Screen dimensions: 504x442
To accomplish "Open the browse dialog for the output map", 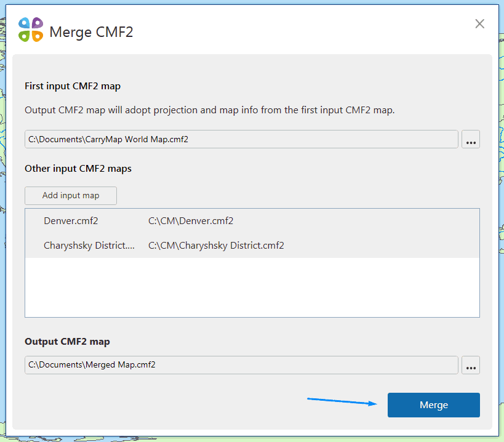I will coord(470,365).
